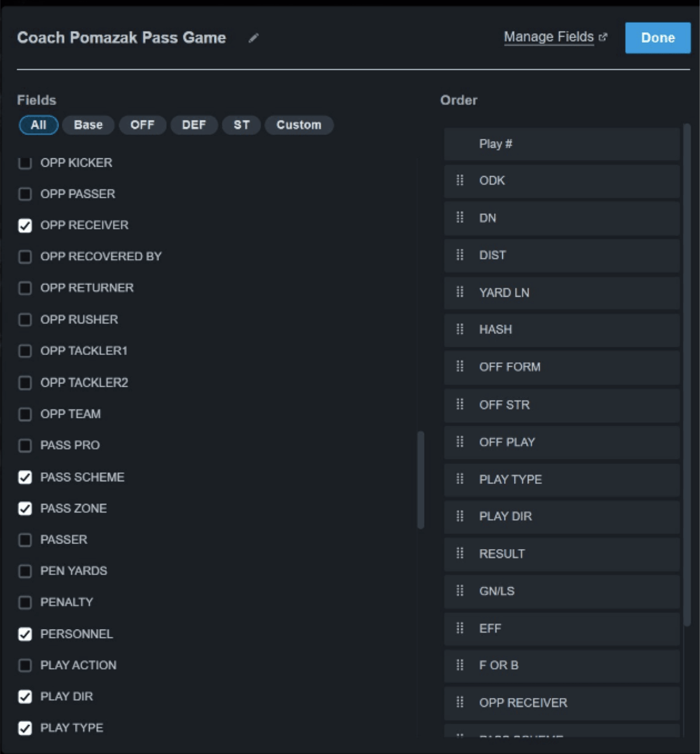Screen dimensions: 700x754
Task: Show the DEF fields filter
Action: [x=194, y=125]
